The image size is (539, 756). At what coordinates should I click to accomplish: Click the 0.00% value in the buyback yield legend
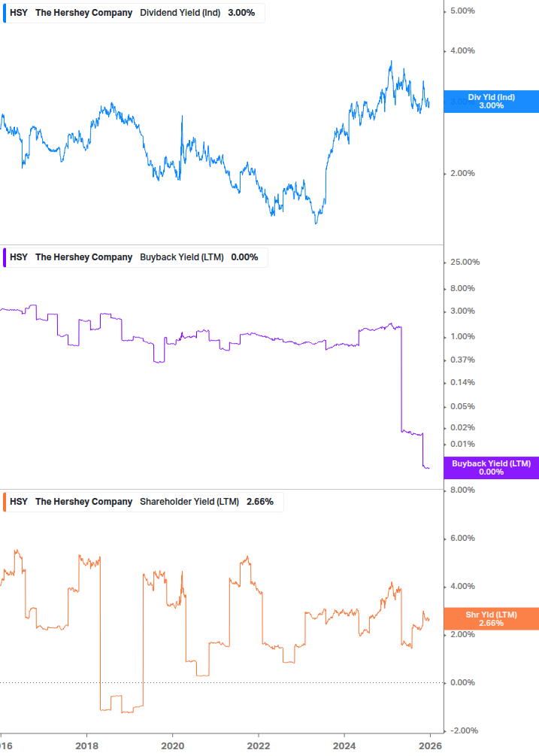[x=245, y=257]
